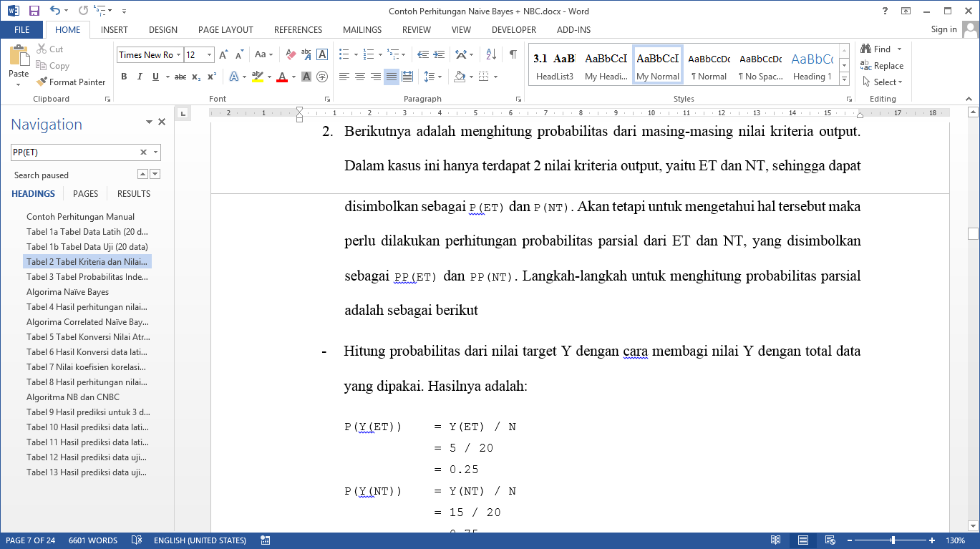Image resolution: width=980 pixels, height=549 pixels.
Task: Open the font size dropdown
Action: tap(210, 55)
